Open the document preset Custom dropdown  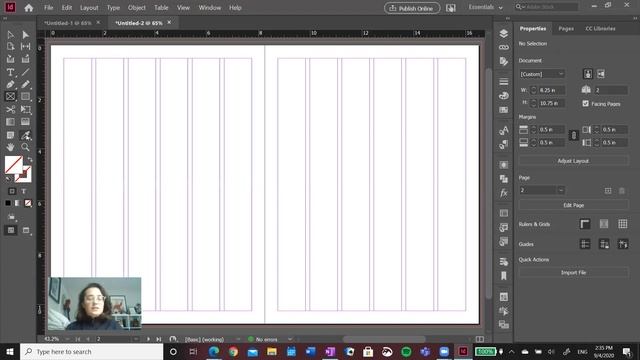click(x=542, y=74)
